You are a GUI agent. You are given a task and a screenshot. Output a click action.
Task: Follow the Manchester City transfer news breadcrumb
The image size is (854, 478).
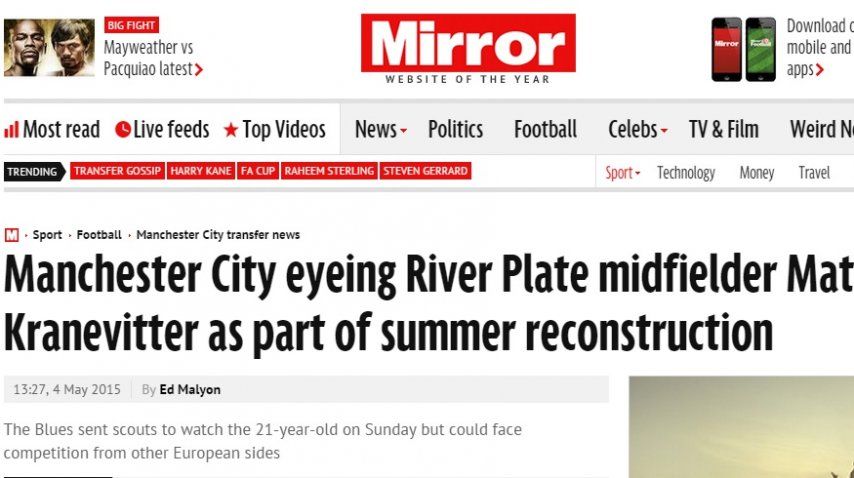(x=218, y=235)
